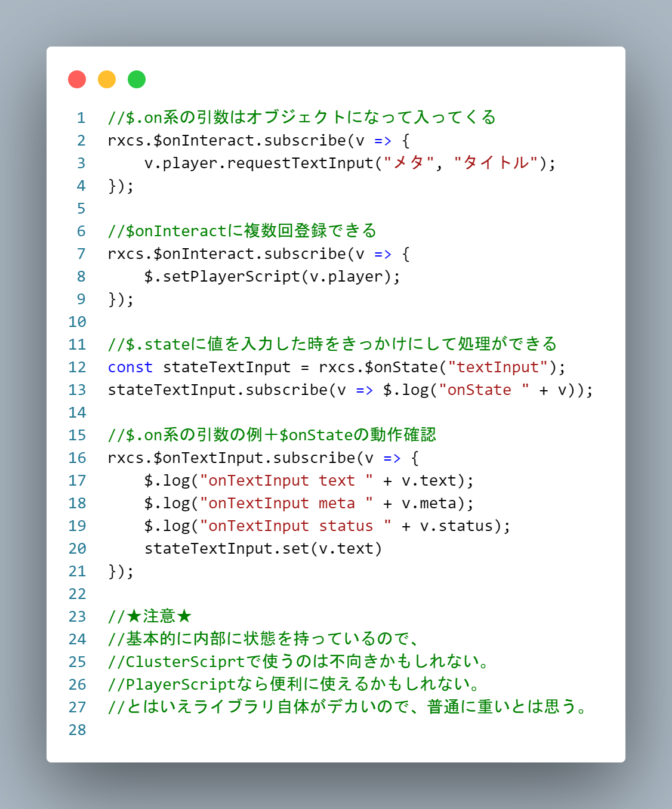Click the green window control dot

136,79
